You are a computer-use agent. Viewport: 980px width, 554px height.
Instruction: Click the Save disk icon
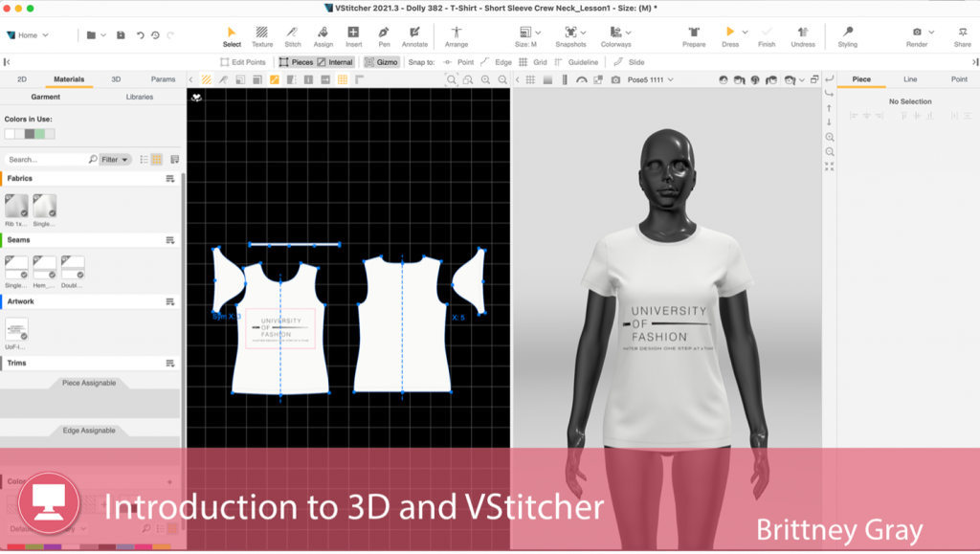[x=121, y=35]
